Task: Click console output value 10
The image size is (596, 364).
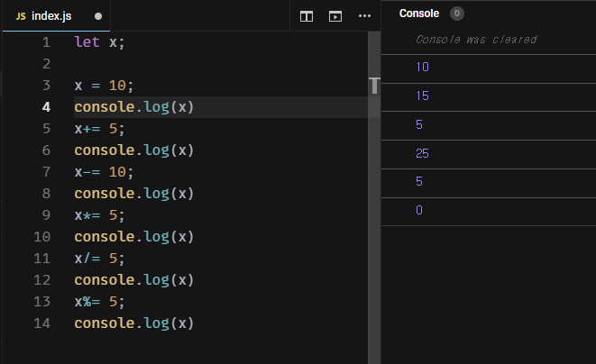Action: coord(423,68)
